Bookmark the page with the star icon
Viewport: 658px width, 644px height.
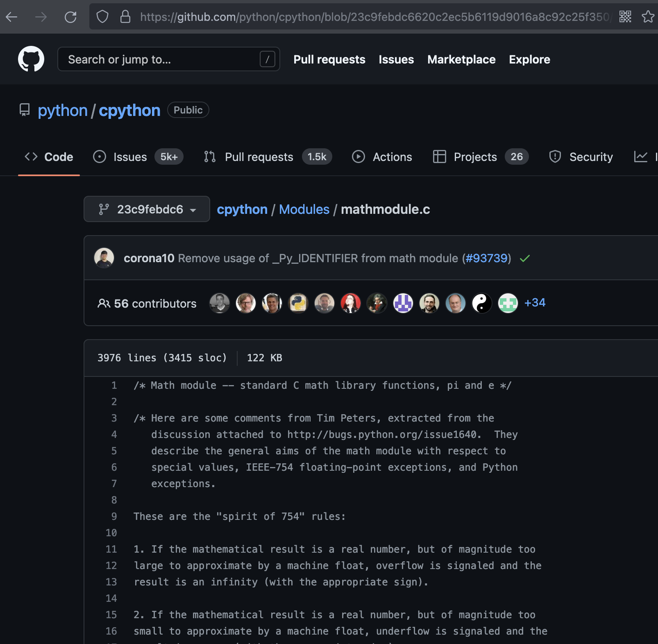[648, 17]
